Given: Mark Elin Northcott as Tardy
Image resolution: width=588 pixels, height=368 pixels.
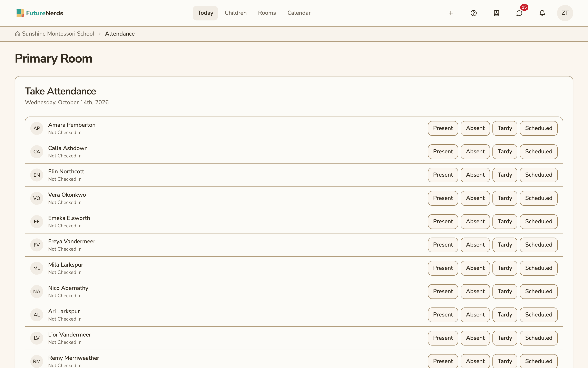Looking at the screenshot, I should 505,175.
